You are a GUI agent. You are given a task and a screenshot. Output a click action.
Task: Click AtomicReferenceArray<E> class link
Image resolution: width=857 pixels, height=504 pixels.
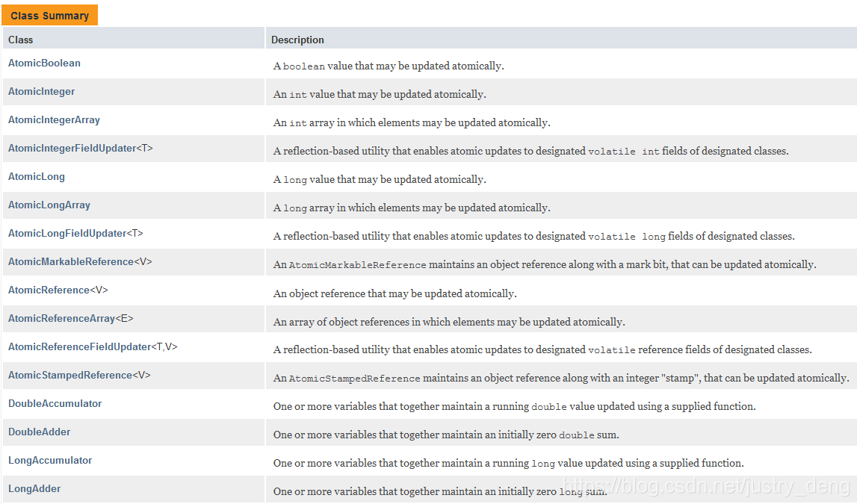click(x=70, y=319)
